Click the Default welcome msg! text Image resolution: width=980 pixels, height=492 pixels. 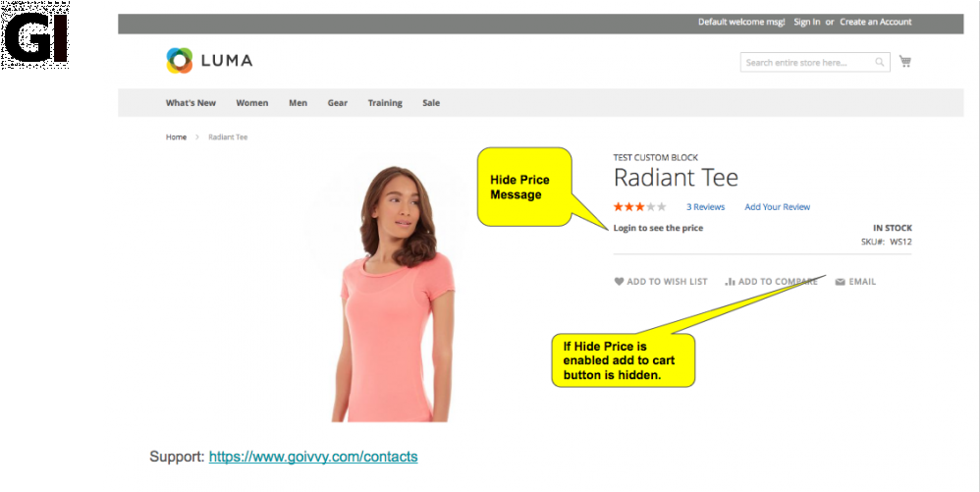741,22
